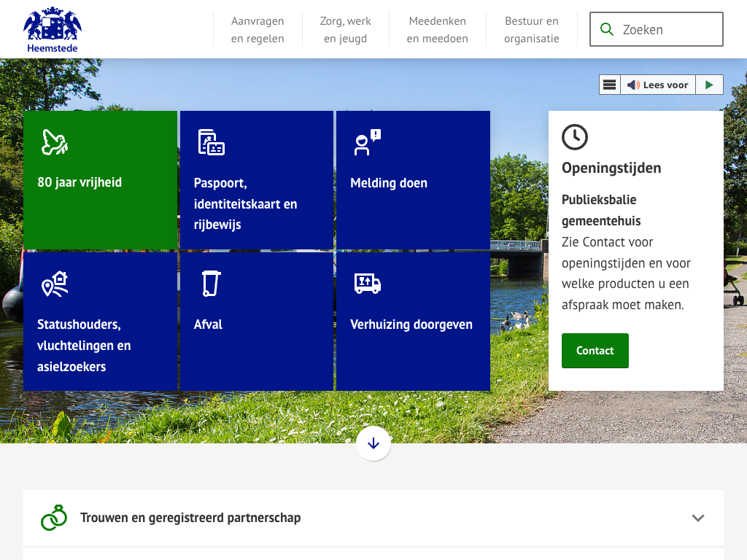Click the Lees voor listen button
Viewport: 747px width, 560px height.
(x=658, y=85)
